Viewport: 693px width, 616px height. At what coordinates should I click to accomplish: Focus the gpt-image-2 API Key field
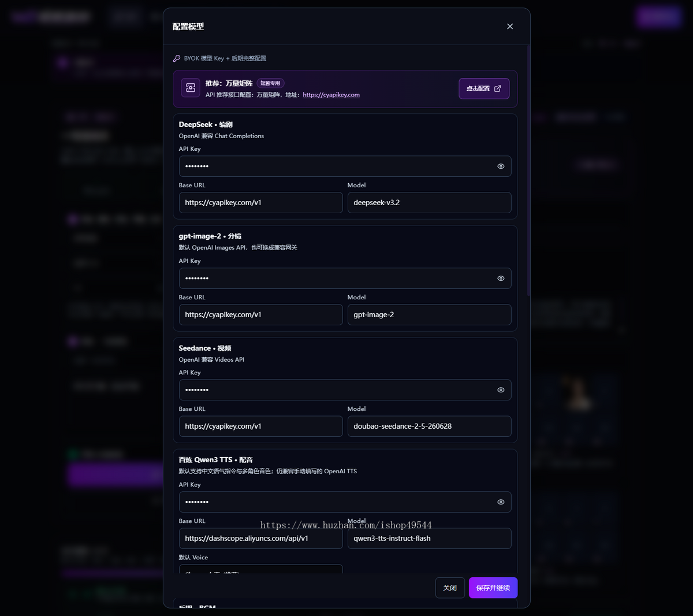(x=345, y=279)
